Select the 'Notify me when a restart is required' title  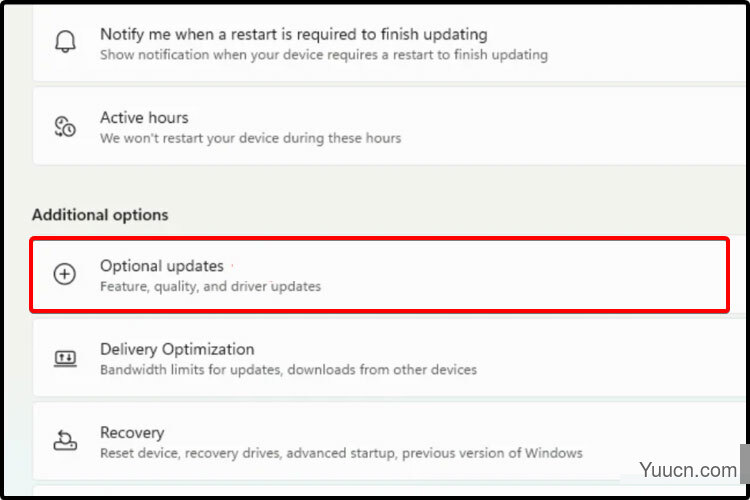pos(294,34)
